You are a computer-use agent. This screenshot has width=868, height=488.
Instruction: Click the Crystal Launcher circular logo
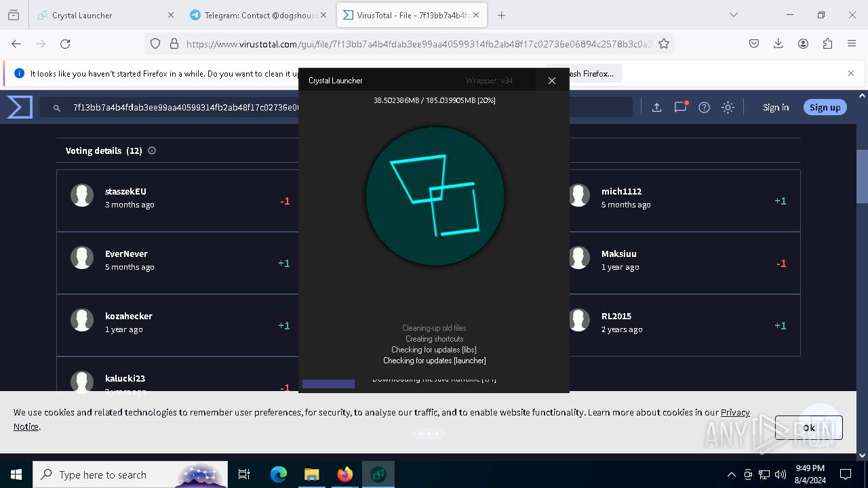(x=435, y=196)
